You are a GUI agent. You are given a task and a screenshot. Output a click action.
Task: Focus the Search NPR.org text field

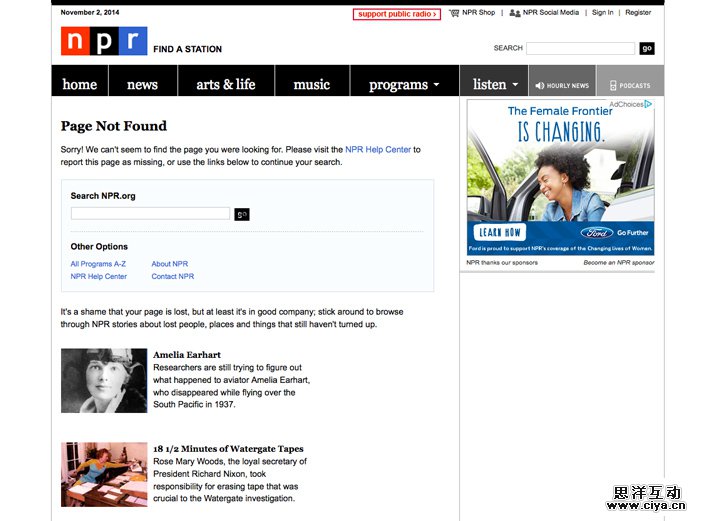pyautogui.click(x=150, y=213)
